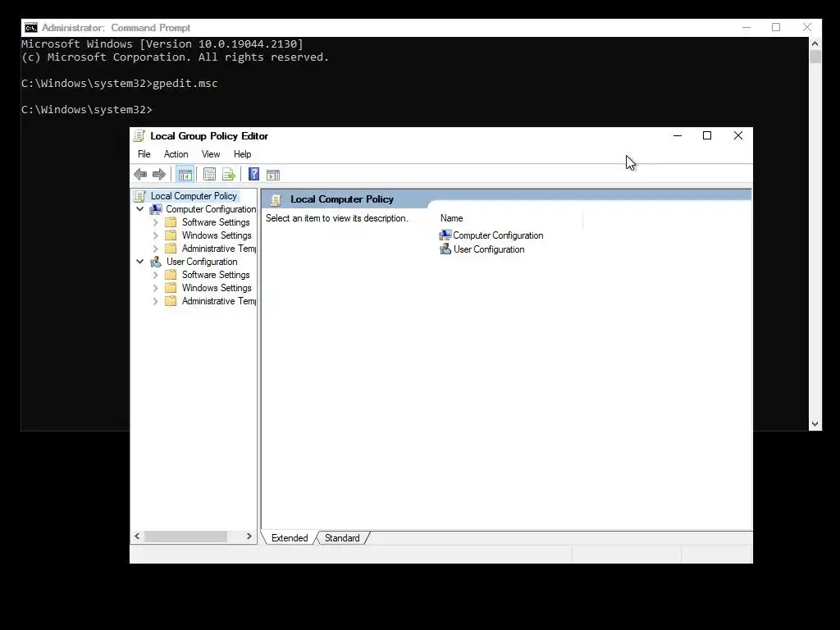Close the Local Group Policy Editor window
Viewport: 840px width, 630px height.
tap(738, 136)
